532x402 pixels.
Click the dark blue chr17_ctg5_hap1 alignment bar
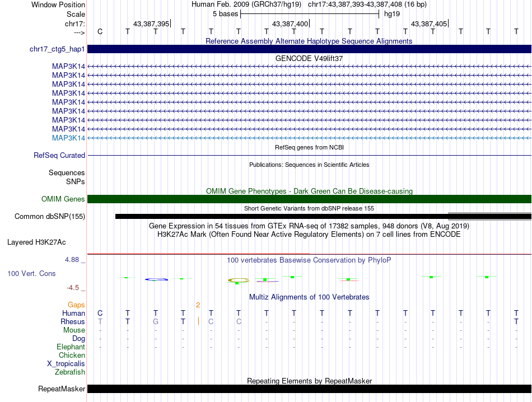point(309,49)
